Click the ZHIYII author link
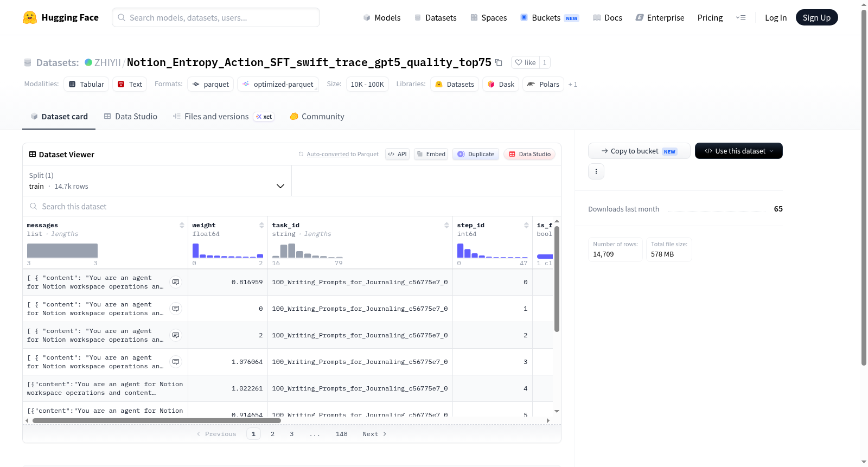The height and width of the screenshot is (467, 868). [107, 62]
